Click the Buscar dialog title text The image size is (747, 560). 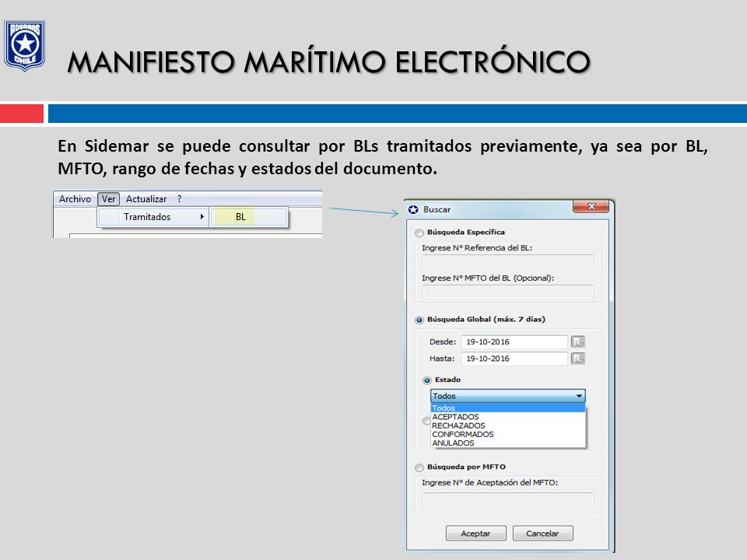click(x=437, y=209)
